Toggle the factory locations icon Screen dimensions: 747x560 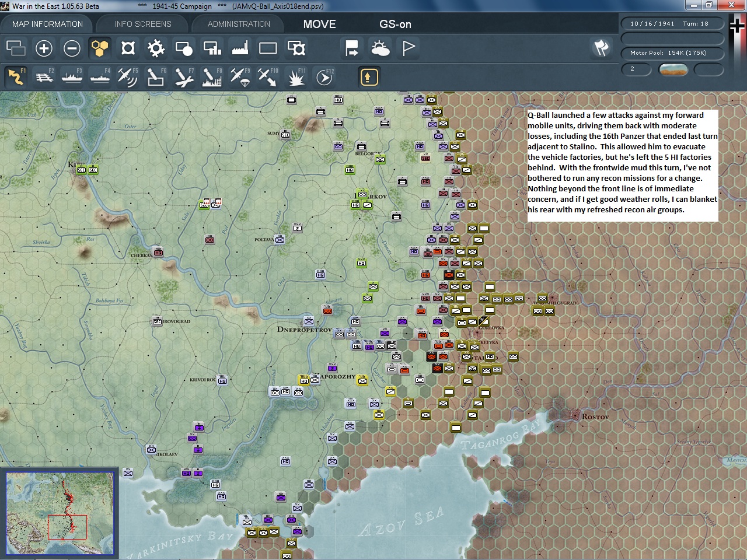click(240, 48)
